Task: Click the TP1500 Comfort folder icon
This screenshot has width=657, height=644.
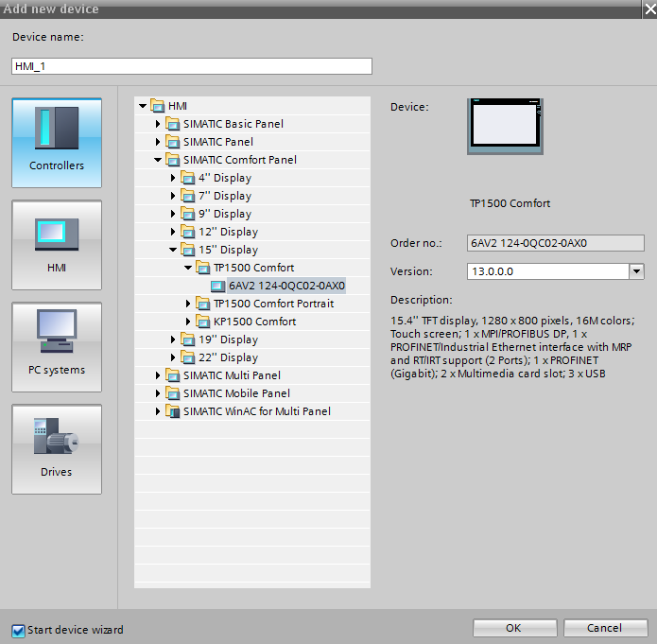Action: (x=203, y=268)
